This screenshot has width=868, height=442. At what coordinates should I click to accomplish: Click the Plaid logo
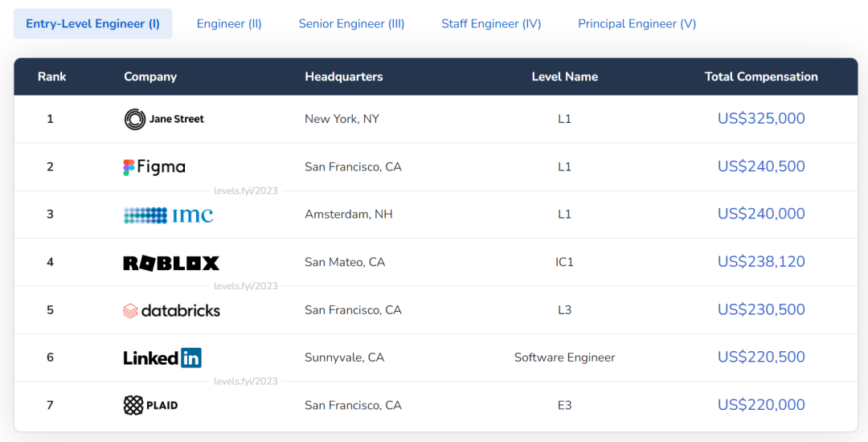pos(151,405)
